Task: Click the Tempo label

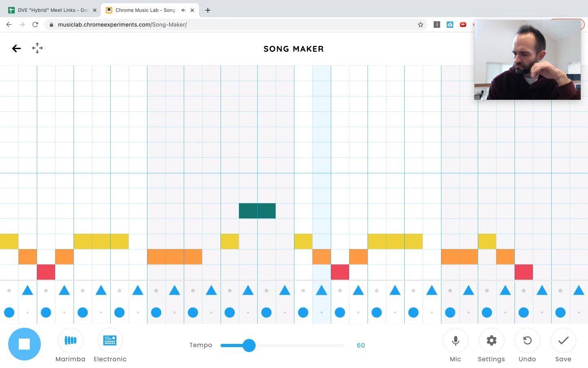Action: [200, 345]
